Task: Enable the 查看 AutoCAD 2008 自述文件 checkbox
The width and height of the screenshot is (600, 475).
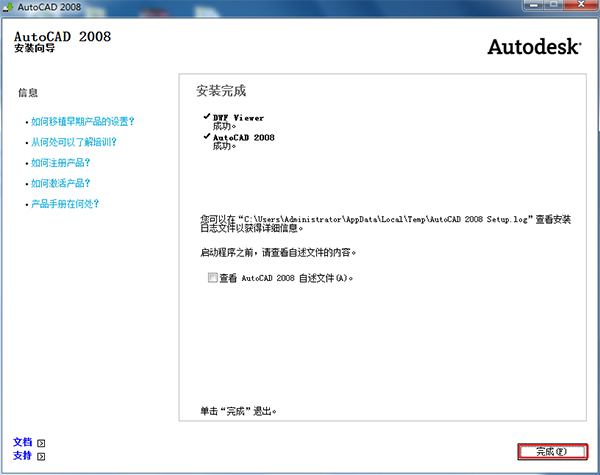Action: coord(212,278)
